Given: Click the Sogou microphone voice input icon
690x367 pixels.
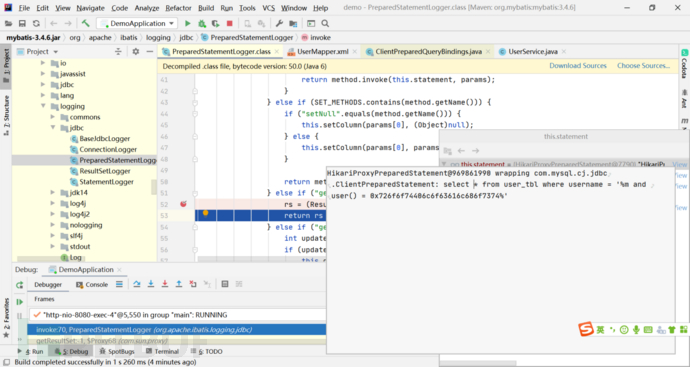Looking at the screenshot, I should pyautogui.click(x=636, y=329).
